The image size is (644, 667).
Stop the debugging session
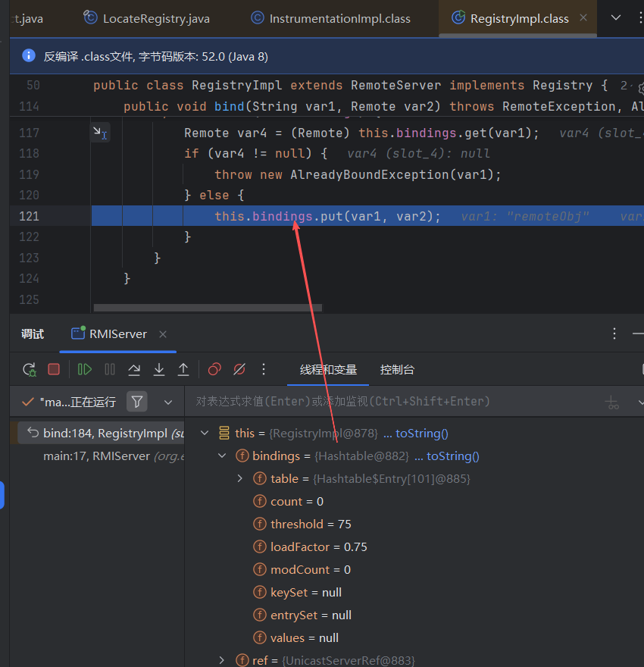(54, 370)
